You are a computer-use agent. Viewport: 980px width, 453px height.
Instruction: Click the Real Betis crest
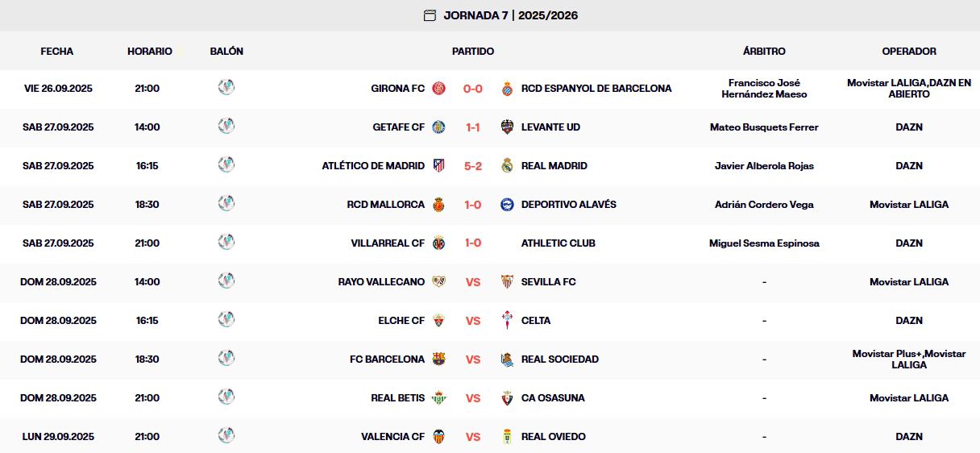pos(439,398)
